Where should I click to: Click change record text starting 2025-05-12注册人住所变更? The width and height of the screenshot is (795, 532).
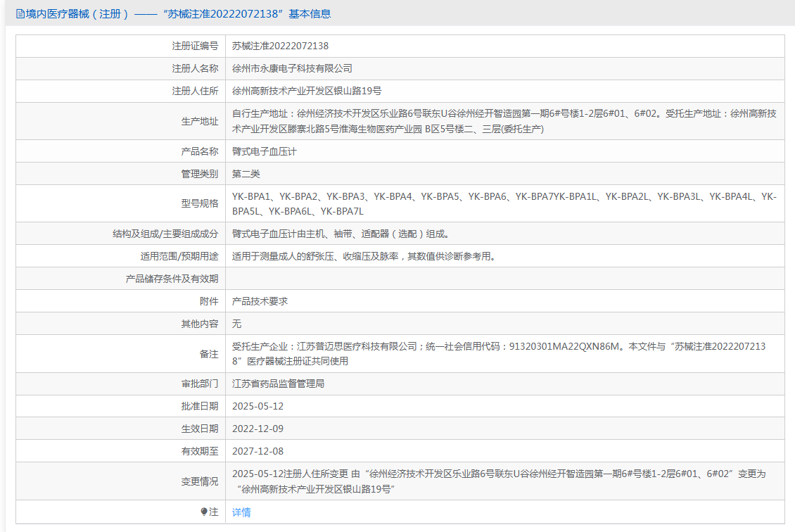coord(499,481)
